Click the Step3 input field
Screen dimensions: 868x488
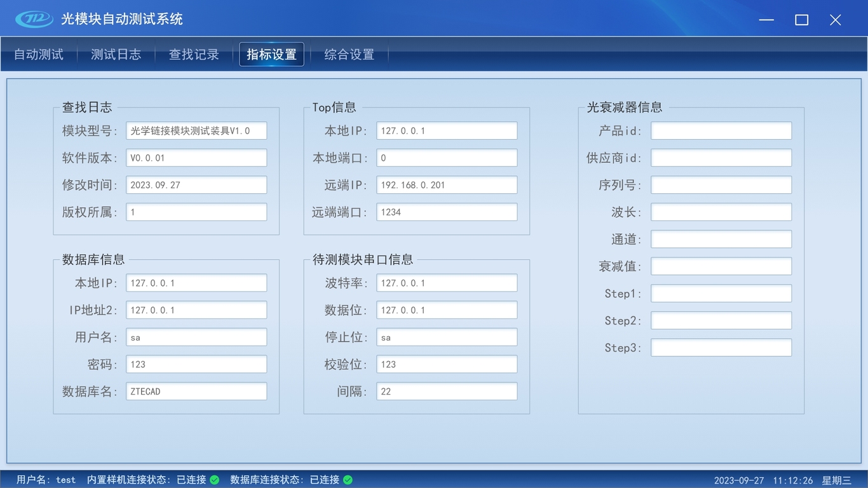pos(721,348)
